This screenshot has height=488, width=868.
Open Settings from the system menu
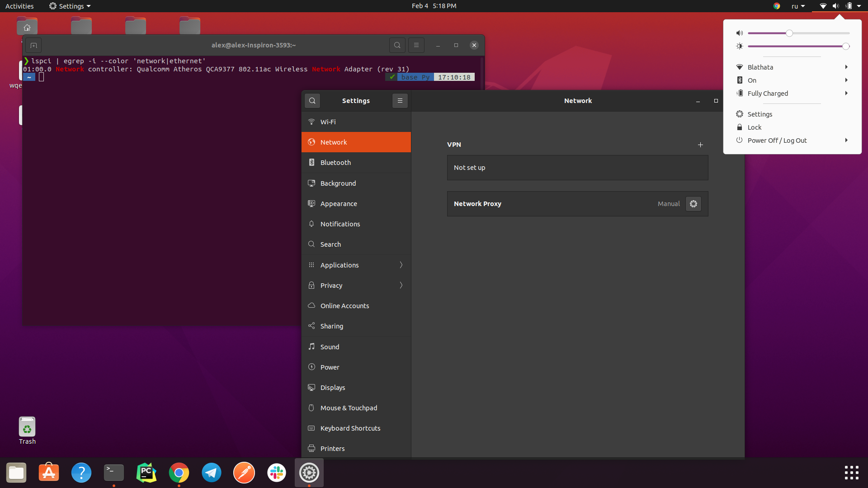click(793, 114)
